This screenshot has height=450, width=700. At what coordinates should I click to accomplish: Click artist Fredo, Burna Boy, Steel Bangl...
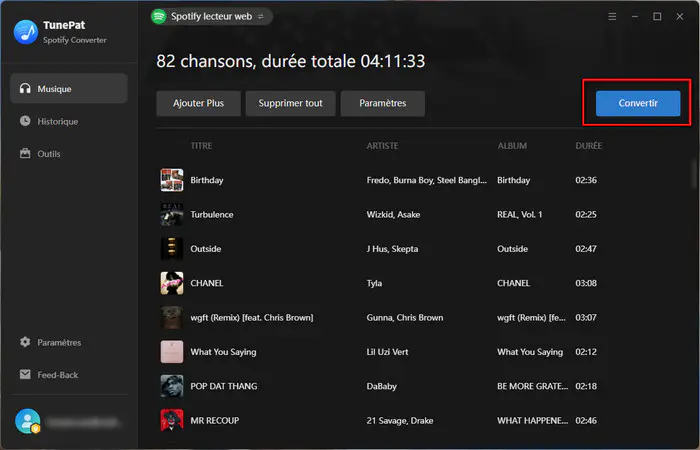(426, 180)
